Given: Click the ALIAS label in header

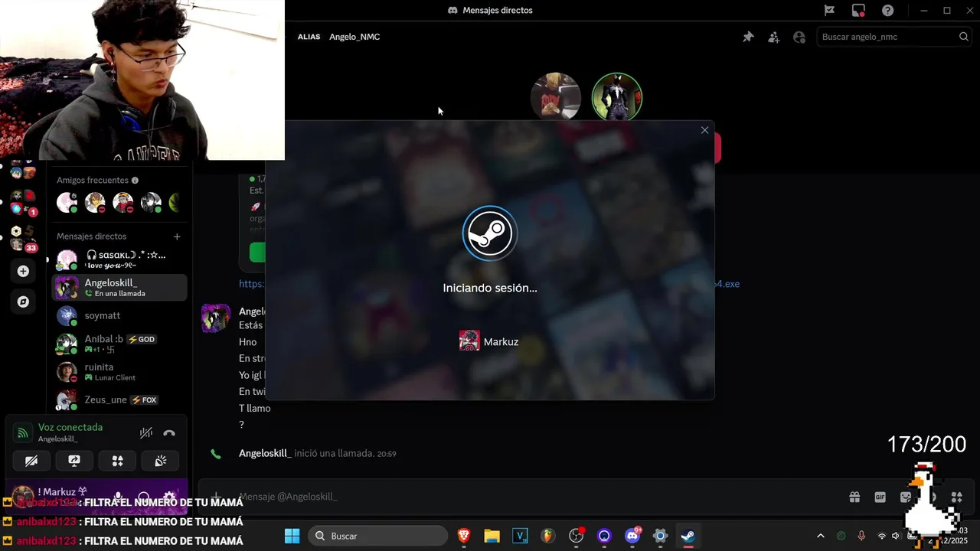Looking at the screenshot, I should [309, 37].
